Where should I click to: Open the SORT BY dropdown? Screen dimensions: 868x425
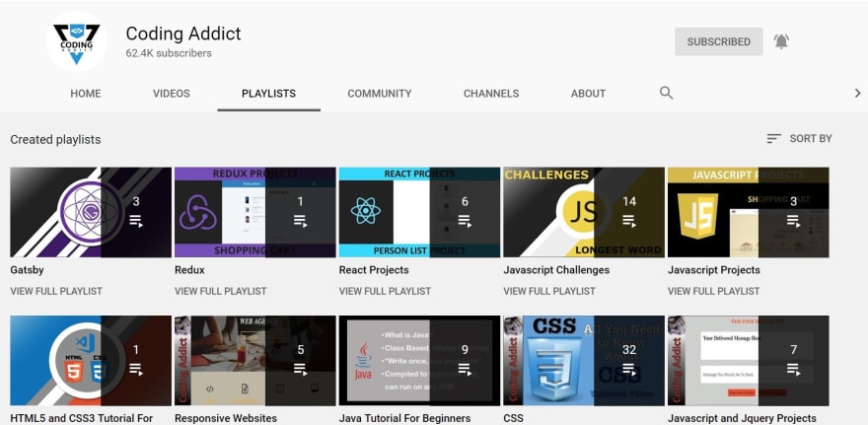pyautogui.click(x=799, y=138)
